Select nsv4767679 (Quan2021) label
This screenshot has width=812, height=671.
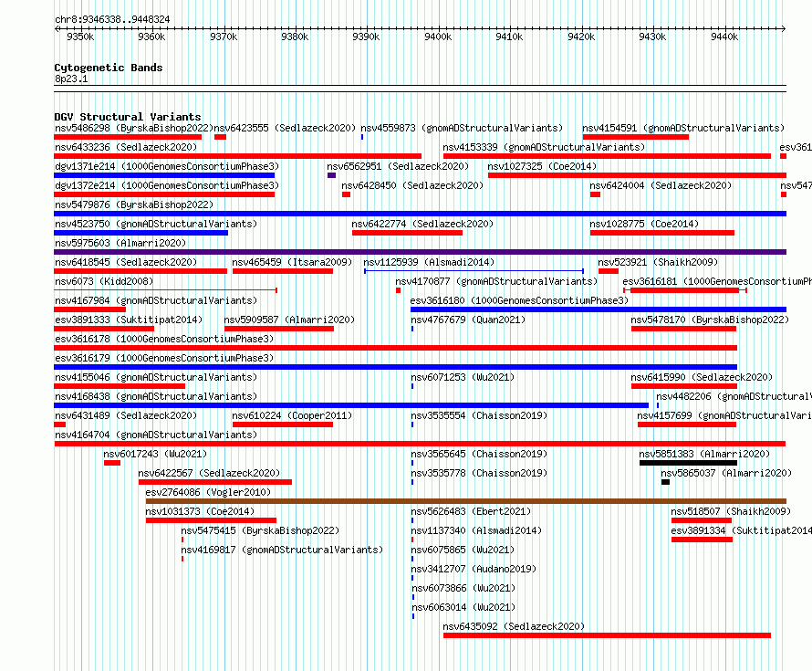(468, 320)
